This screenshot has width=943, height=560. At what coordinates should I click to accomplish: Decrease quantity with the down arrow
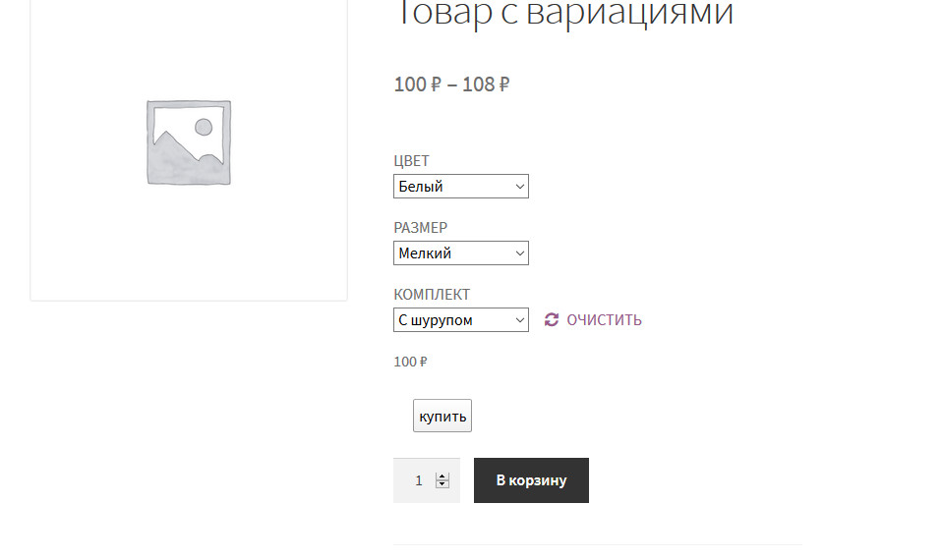pos(442,484)
